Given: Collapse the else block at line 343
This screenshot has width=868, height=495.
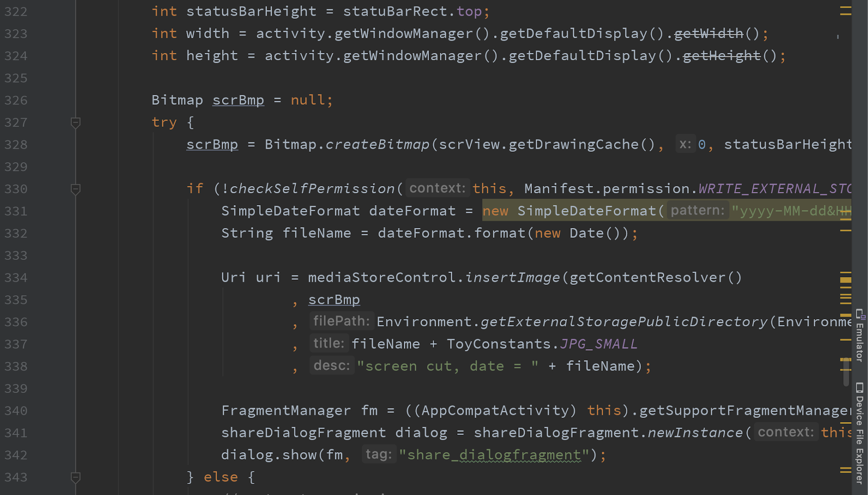Looking at the screenshot, I should pos(75,477).
